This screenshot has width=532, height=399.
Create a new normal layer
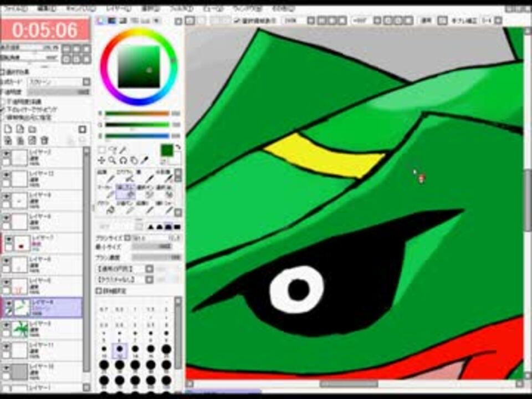(8, 129)
